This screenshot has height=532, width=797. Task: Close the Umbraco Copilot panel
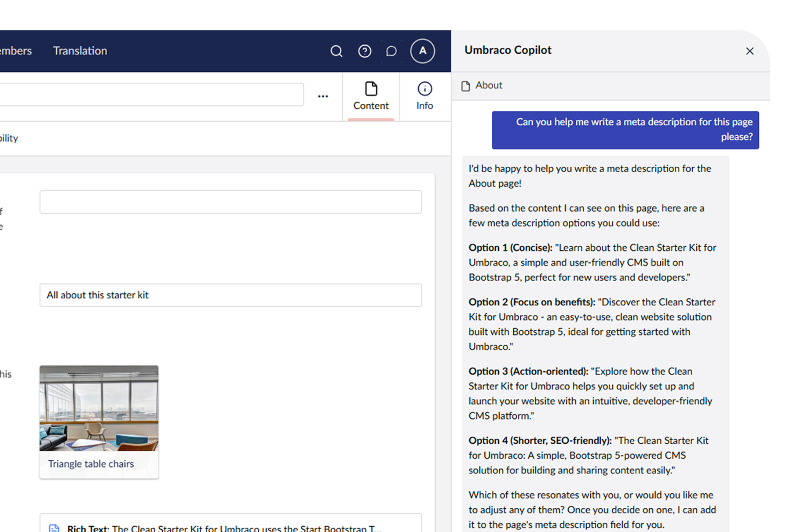pyautogui.click(x=749, y=51)
